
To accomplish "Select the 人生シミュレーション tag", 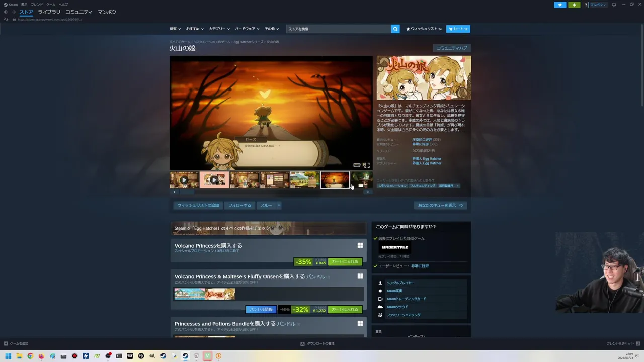I will tap(392, 186).
